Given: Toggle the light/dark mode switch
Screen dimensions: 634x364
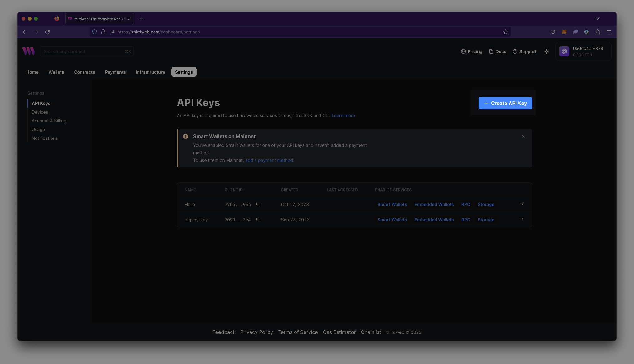Looking at the screenshot, I should click(546, 51).
